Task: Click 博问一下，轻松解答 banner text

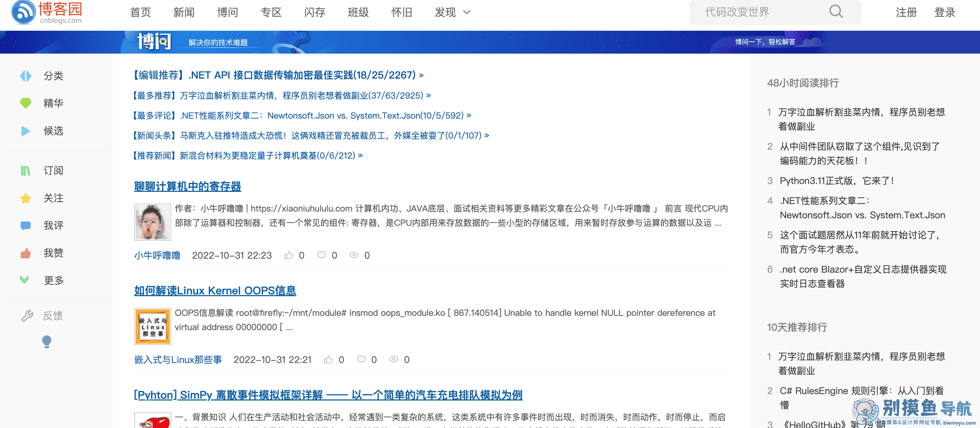Action: (765, 42)
